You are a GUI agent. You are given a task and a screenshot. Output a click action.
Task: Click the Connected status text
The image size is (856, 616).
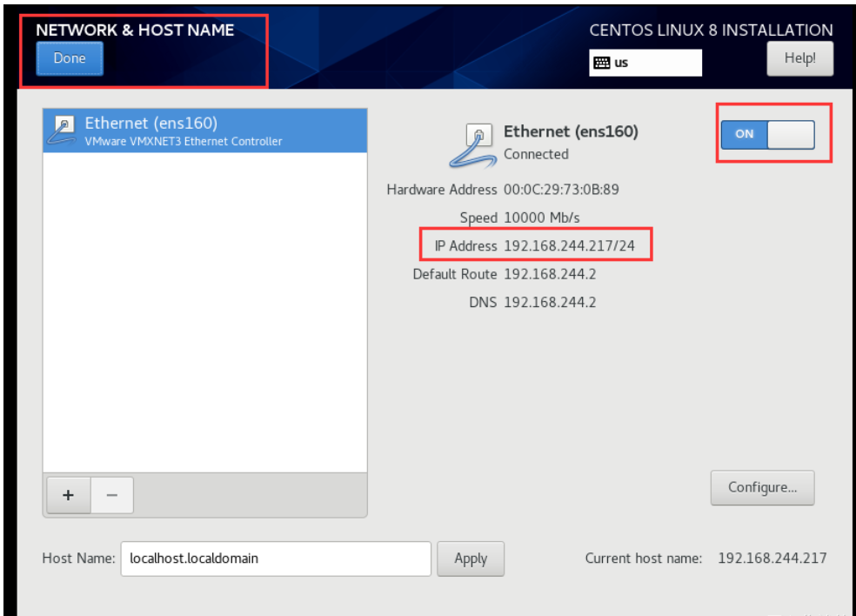pos(536,154)
